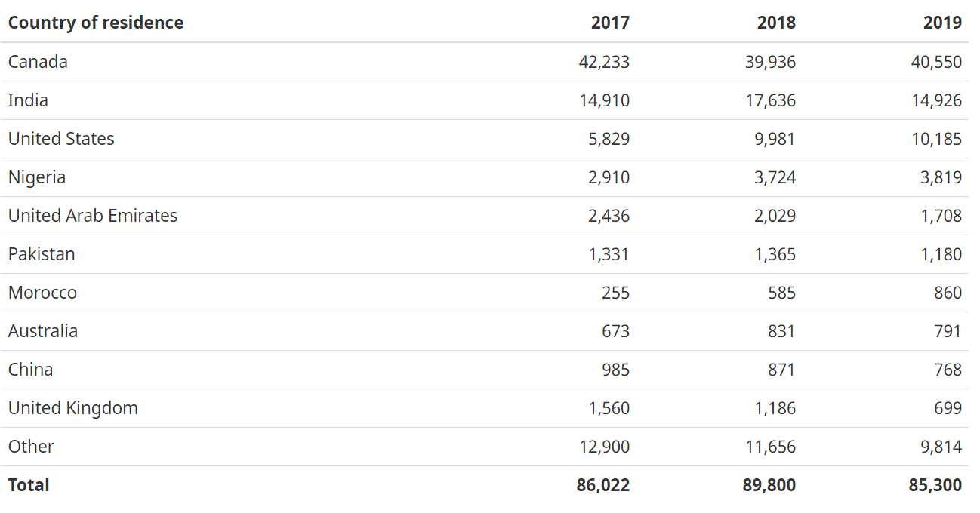Click Morocco's 2019 value 860
980x513 pixels.
pos(948,293)
